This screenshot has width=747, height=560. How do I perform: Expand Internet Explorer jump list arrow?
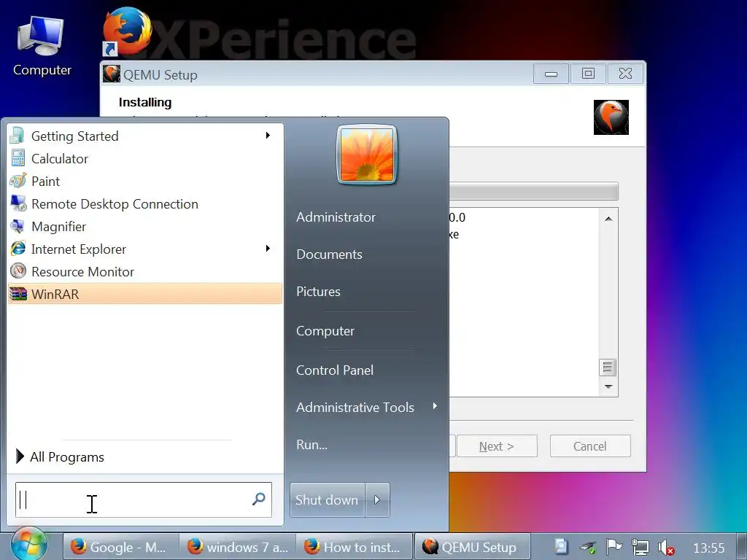click(x=268, y=249)
